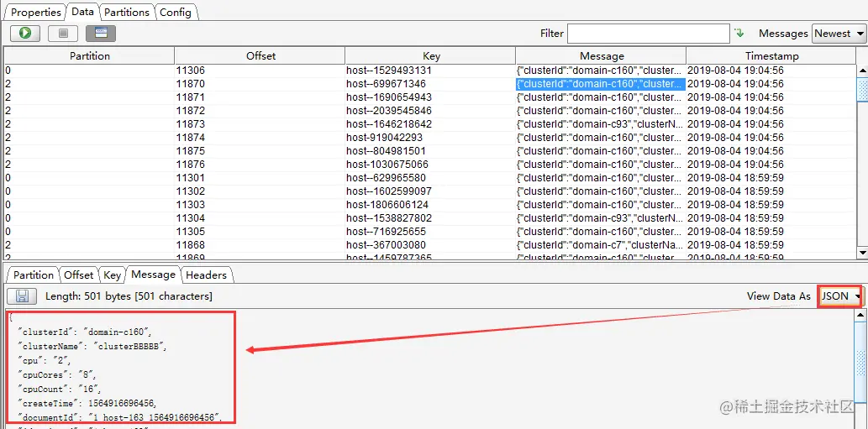
Task: Open the Partitions tab
Action: [x=126, y=12]
